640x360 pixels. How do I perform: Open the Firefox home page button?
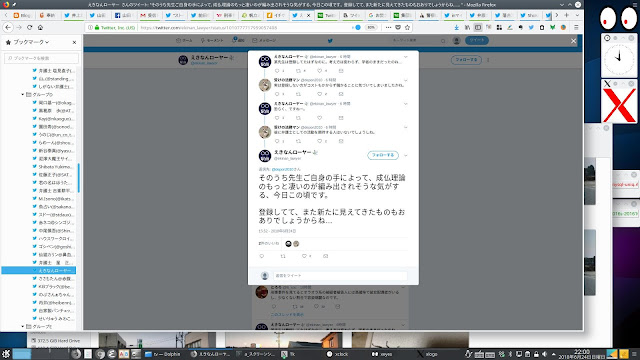coord(40,27)
